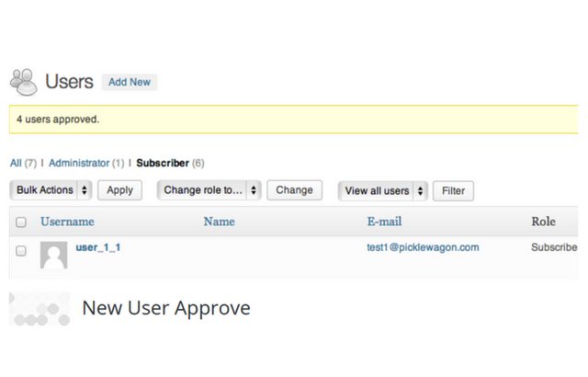Click the Filter button
588x377 pixels.
click(453, 191)
